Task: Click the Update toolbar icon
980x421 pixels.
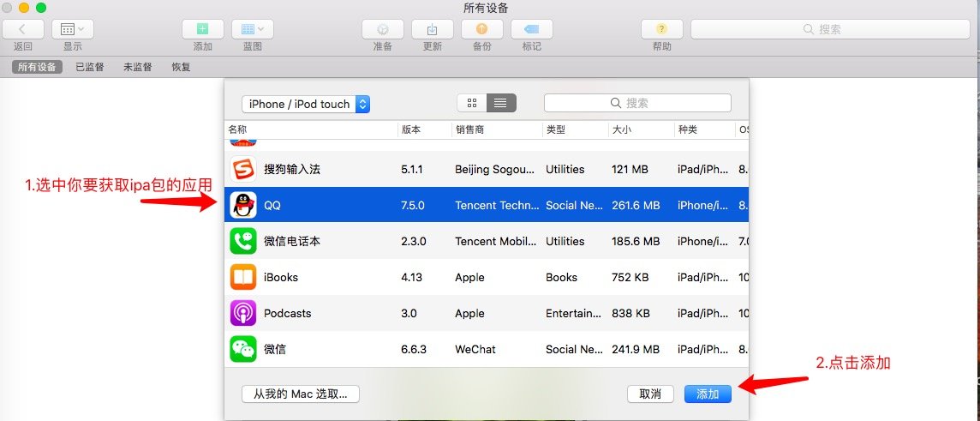Action: (433, 29)
